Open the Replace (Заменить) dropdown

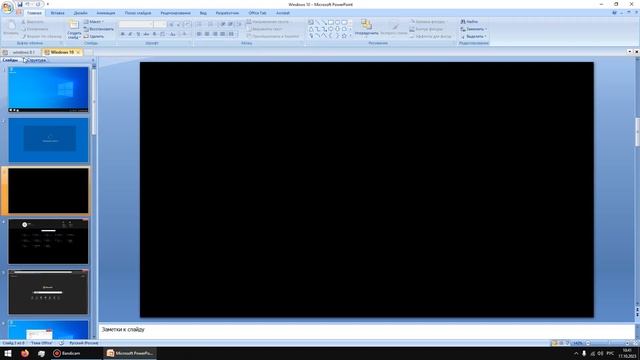coord(473,29)
